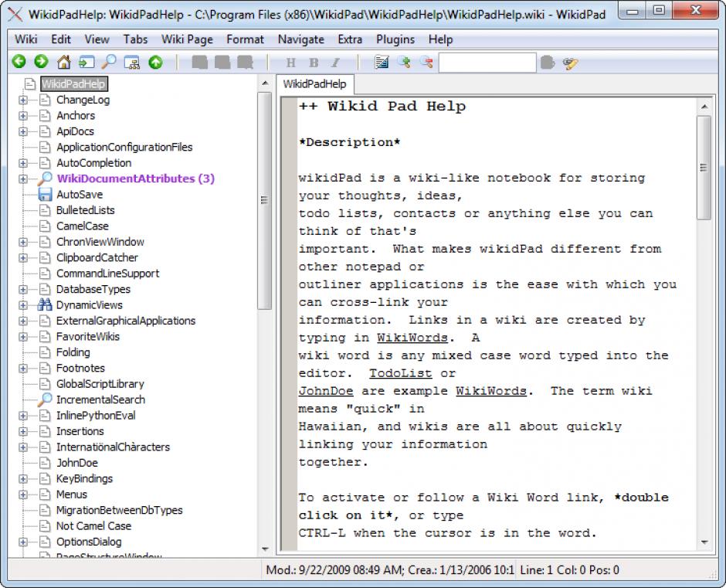Select the BulletedLists tree item
This screenshot has width=726, height=588.
[x=85, y=210]
